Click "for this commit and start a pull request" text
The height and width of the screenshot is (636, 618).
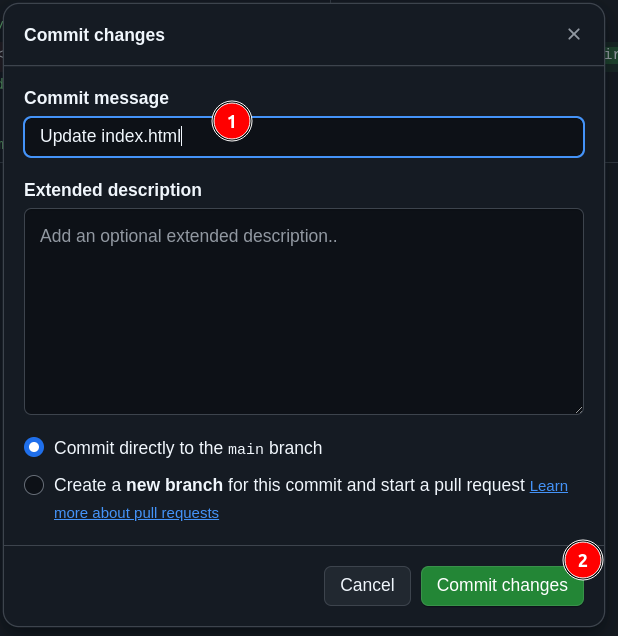376,485
